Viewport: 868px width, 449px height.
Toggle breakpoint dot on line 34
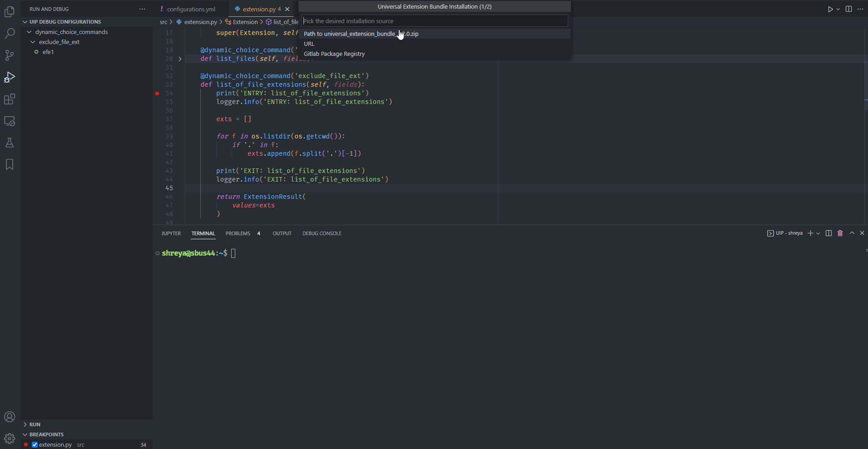(157, 94)
